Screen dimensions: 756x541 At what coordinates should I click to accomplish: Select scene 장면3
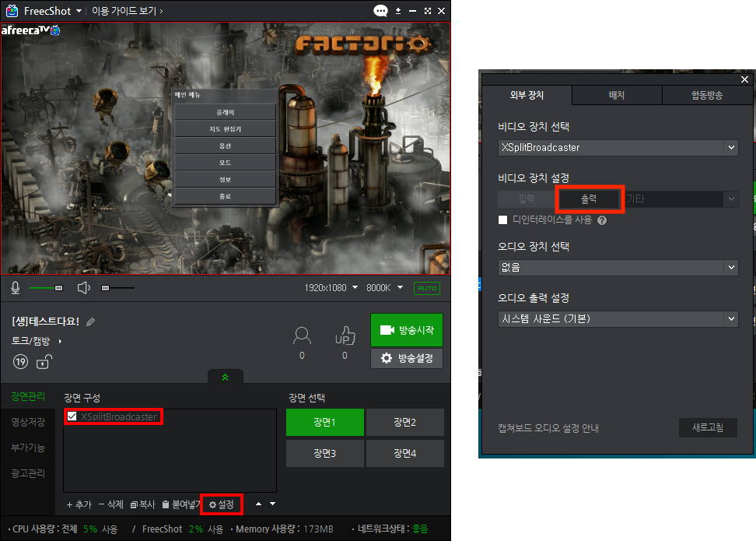point(325,453)
